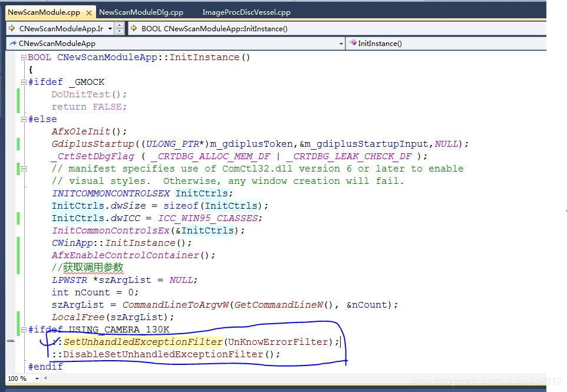This screenshot has height=392, width=567.
Task: Click the return FALSE; line
Action: pyautogui.click(x=89, y=107)
